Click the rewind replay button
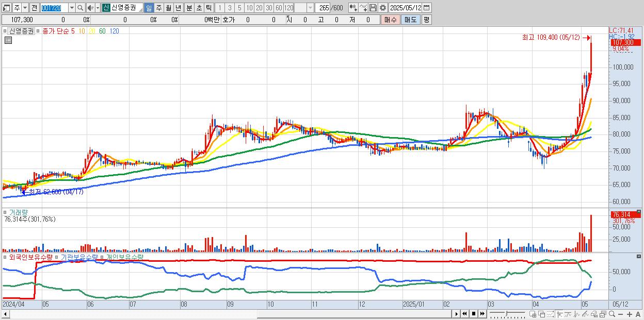 click(x=465, y=314)
